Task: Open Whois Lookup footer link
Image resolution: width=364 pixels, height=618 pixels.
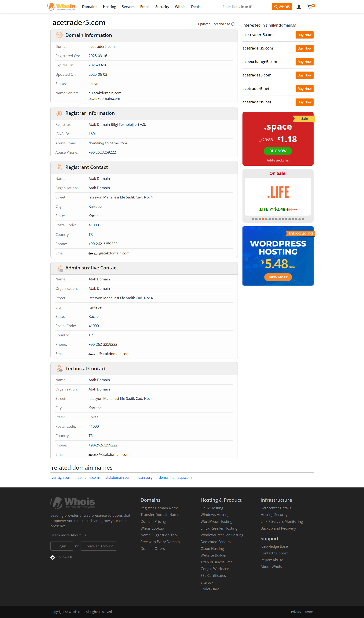Action: pos(152,528)
